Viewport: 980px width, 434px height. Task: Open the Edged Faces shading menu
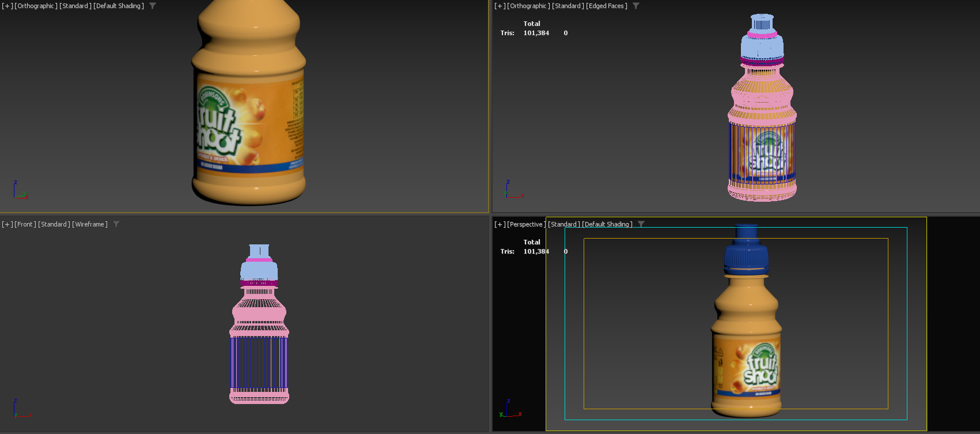coord(607,6)
